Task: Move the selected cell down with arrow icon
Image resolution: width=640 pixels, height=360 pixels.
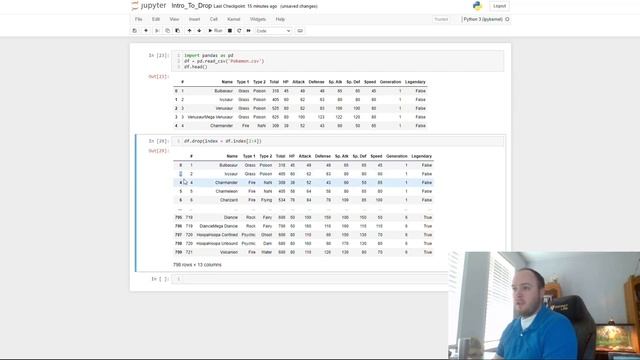Action: click(199, 31)
